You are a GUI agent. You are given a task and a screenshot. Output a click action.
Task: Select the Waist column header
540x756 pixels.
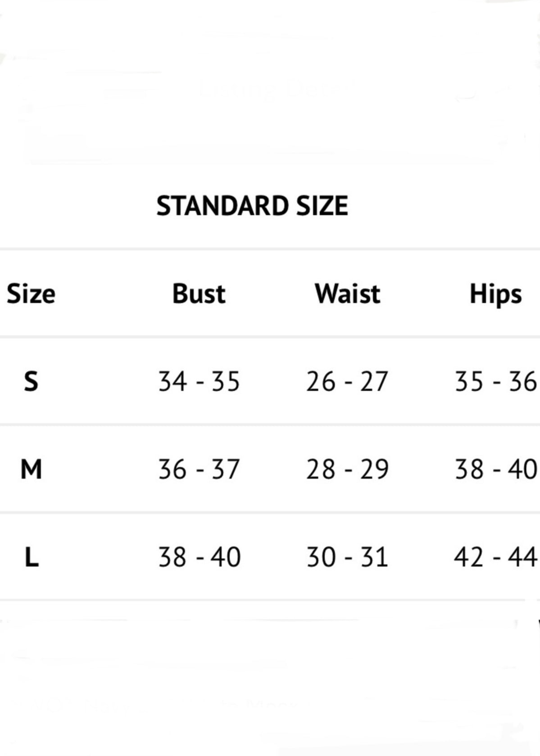coord(347,294)
